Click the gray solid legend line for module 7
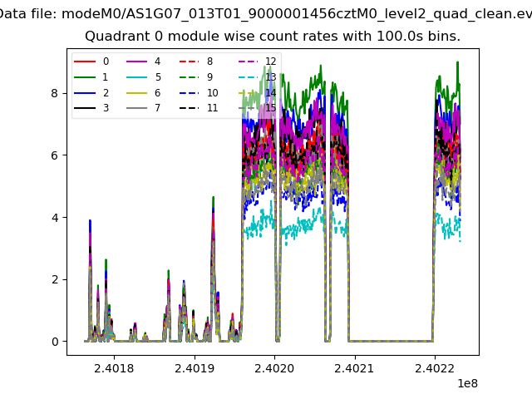Screen dimensions: 532x399 coord(137,108)
